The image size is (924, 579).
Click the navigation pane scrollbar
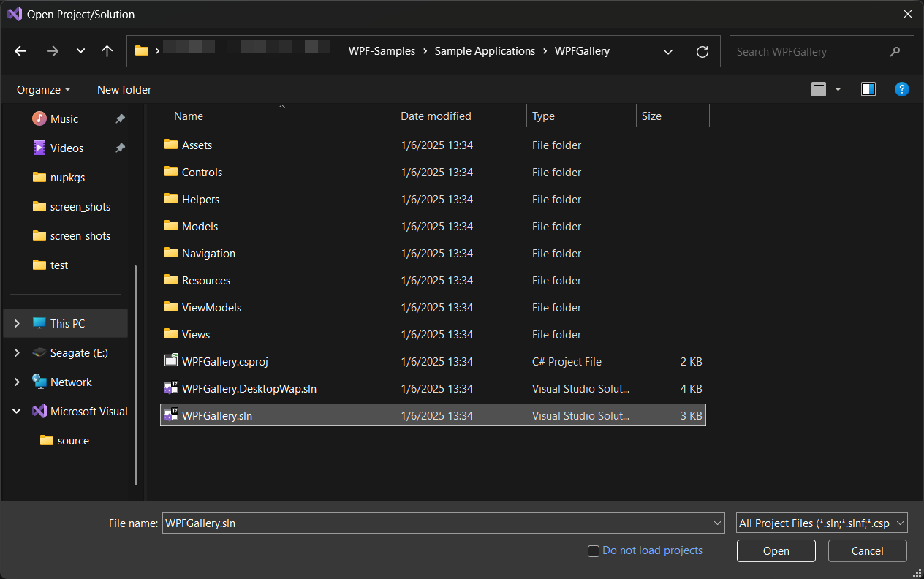tap(135, 374)
